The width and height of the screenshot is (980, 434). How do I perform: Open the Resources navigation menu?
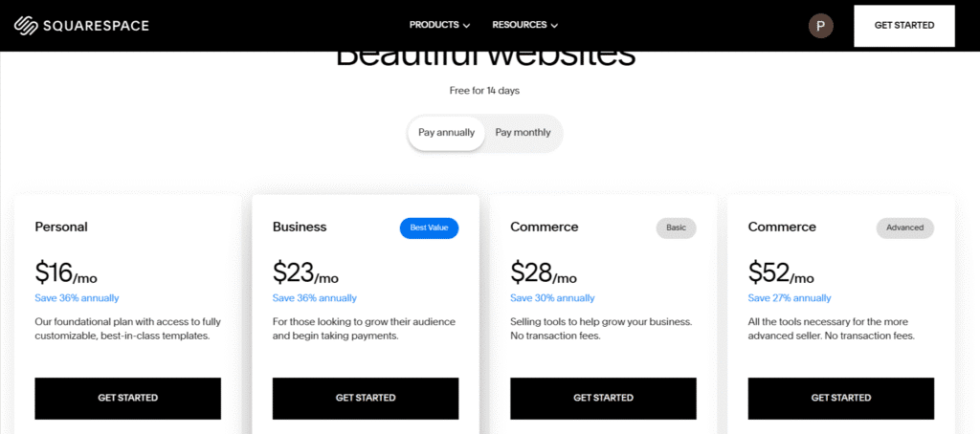click(x=525, y=26)
